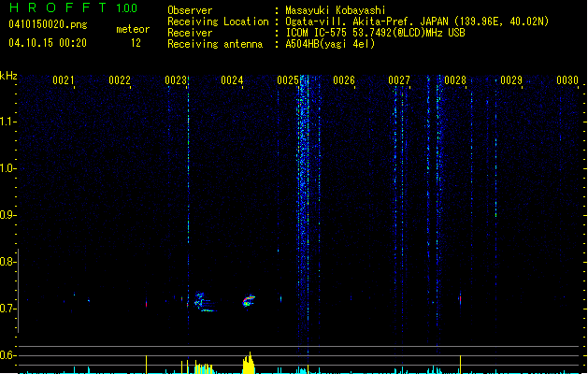Click the 1.1 frequency axis label
The width and height of the screenshot is (588, 374).
(x=7, y=122)
